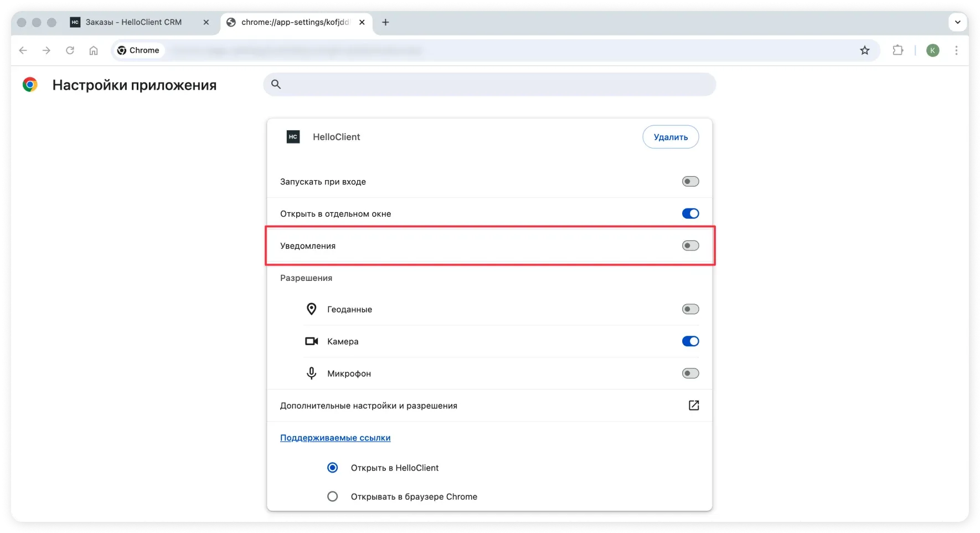Screen dimensions: 980x533
Task: Reload the current page
Action: tap(70, 50)
